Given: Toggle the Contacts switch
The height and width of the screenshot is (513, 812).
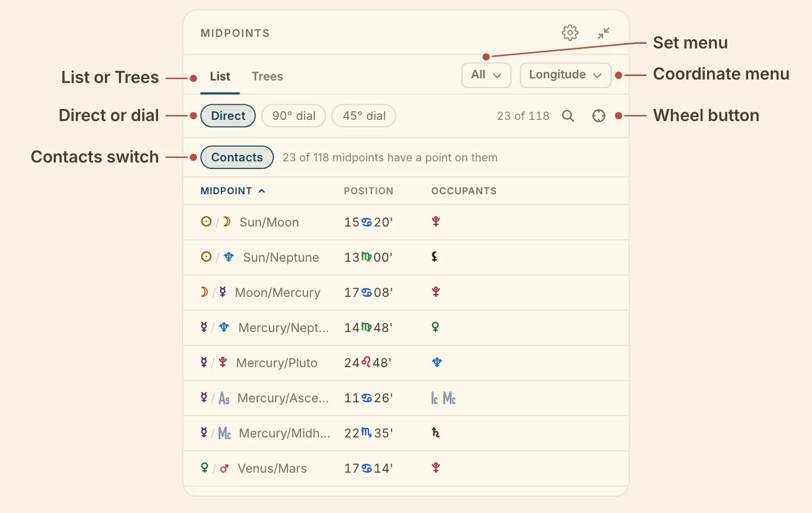Looking at the screenshot, I should click(237, 157).
